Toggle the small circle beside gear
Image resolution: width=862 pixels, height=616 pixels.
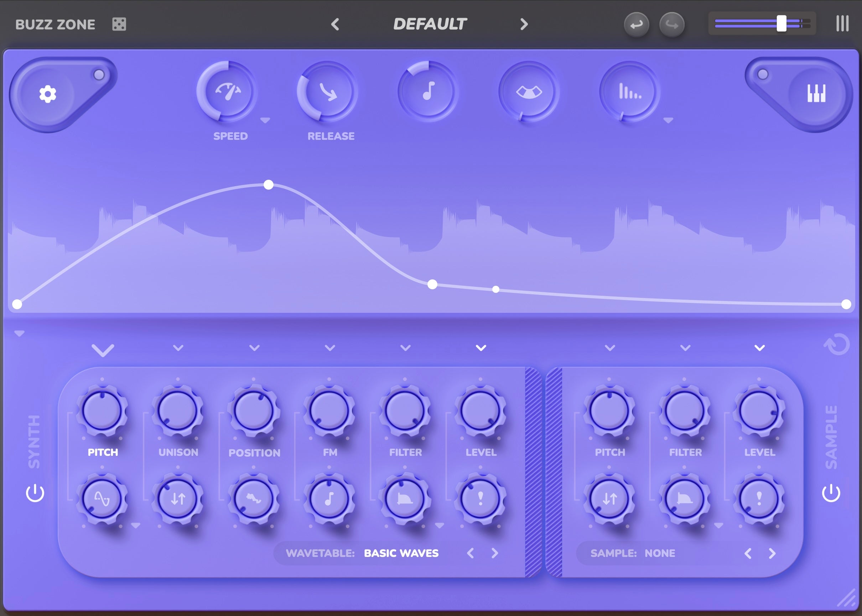[99, 75]
